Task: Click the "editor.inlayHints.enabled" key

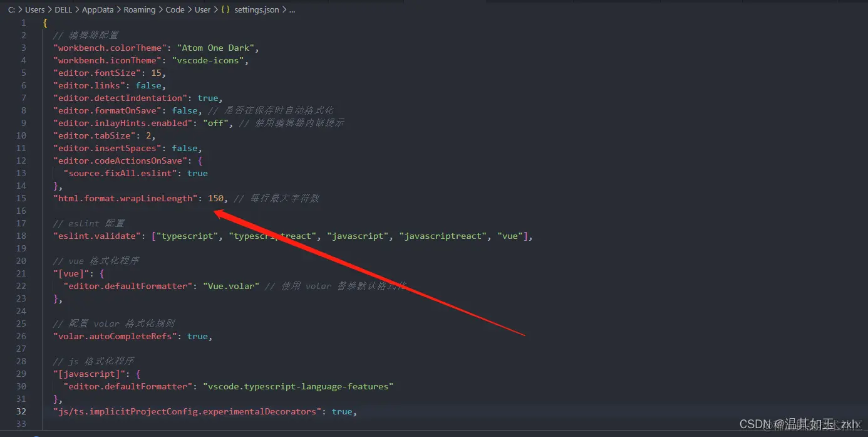Action: tap(123, 123)
